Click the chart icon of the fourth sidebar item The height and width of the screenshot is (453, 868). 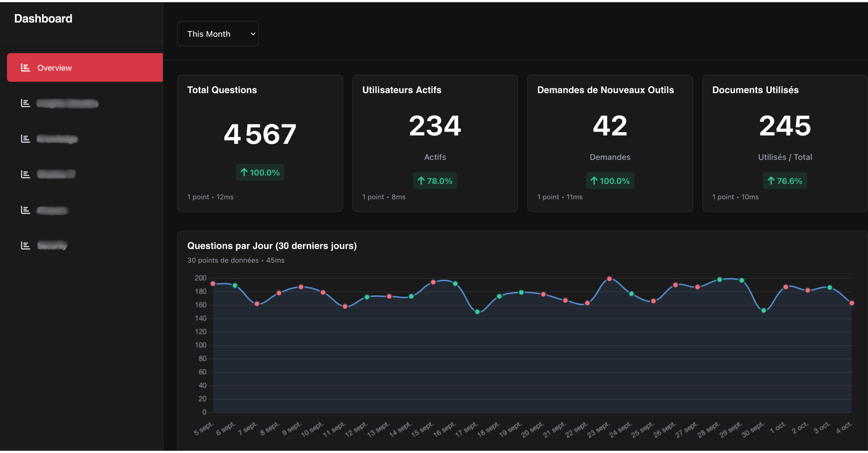tap(25, 174)
